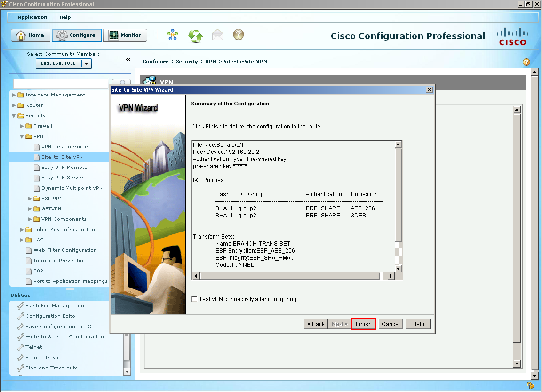Screen dimensions: 542x392
Task: Expand the Interface Management tree node
Action: [x=14, y=95]
